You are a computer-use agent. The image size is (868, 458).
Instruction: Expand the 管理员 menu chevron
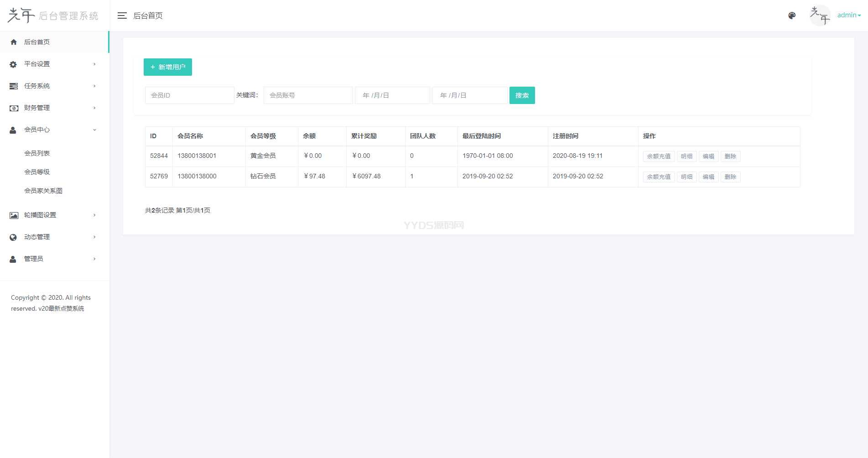(x=94, y=259)
